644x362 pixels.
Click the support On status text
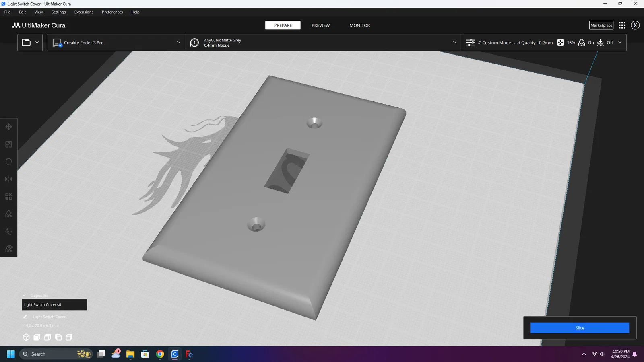[x=591, y=43]
